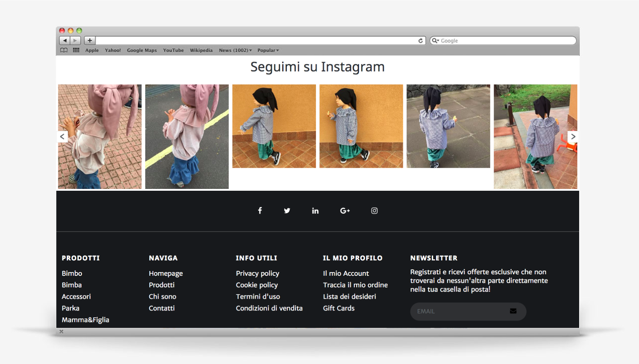
Task: Open the Apple bookmark
Action: click(x=92, y=50)
